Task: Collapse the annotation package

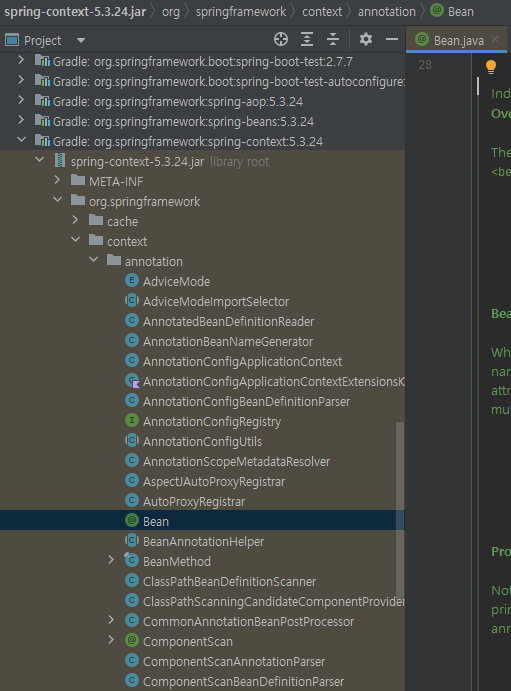Action: tap(93, 260)
